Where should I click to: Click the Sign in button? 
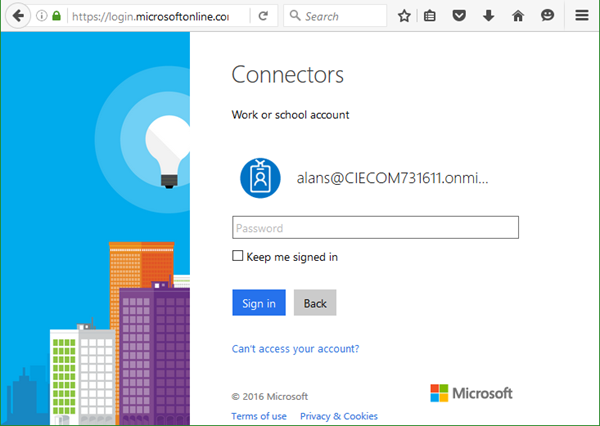259,303
